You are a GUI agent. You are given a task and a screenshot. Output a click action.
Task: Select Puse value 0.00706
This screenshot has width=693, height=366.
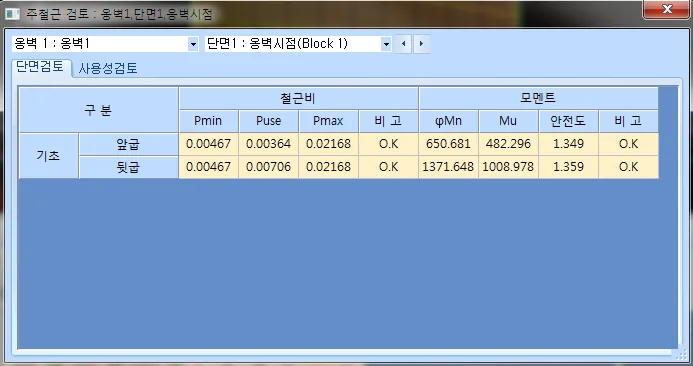pos(269,167)
